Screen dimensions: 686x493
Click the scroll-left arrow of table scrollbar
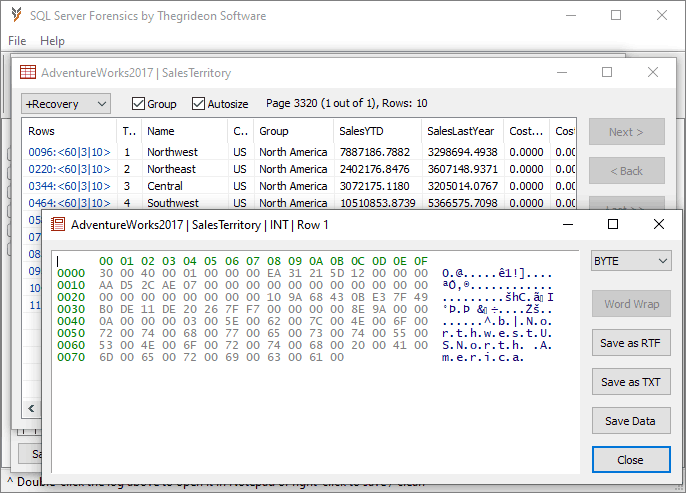point(31,409)
